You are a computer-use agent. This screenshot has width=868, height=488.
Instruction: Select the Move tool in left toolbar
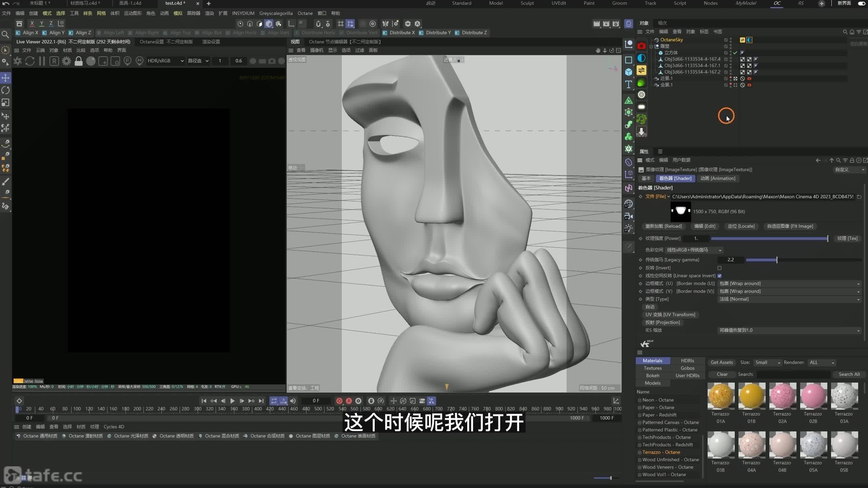6,78
